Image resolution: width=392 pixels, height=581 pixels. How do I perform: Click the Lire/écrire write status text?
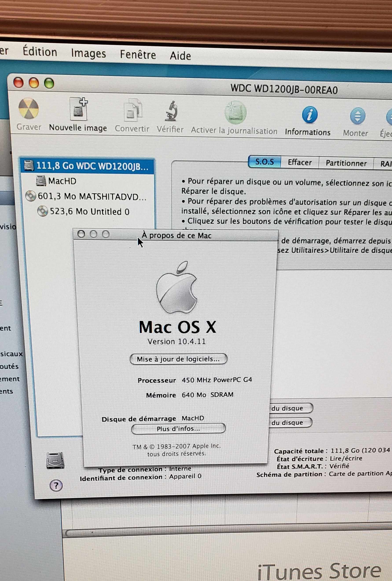click(346, 458)
